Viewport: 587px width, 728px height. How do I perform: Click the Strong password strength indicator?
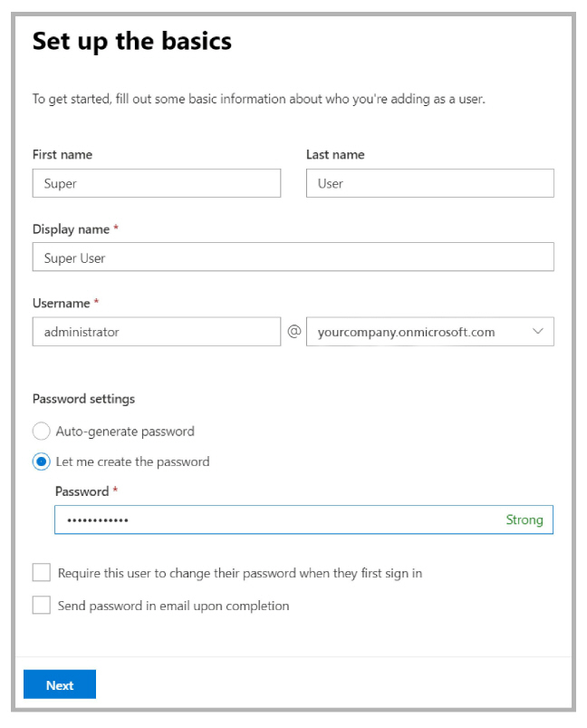(524, 519)
